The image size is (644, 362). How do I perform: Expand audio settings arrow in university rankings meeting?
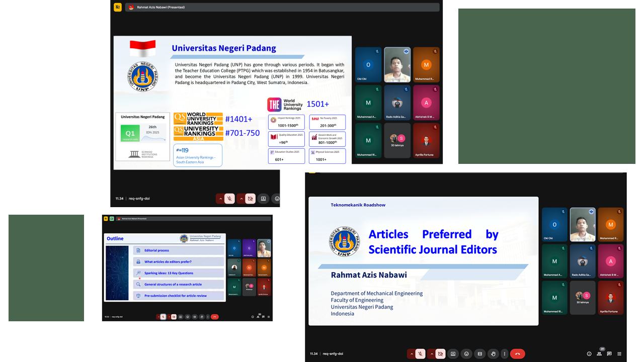coord(220,199)
